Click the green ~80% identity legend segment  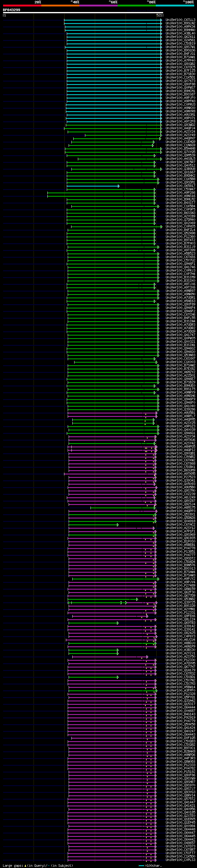tap(137, 6)
